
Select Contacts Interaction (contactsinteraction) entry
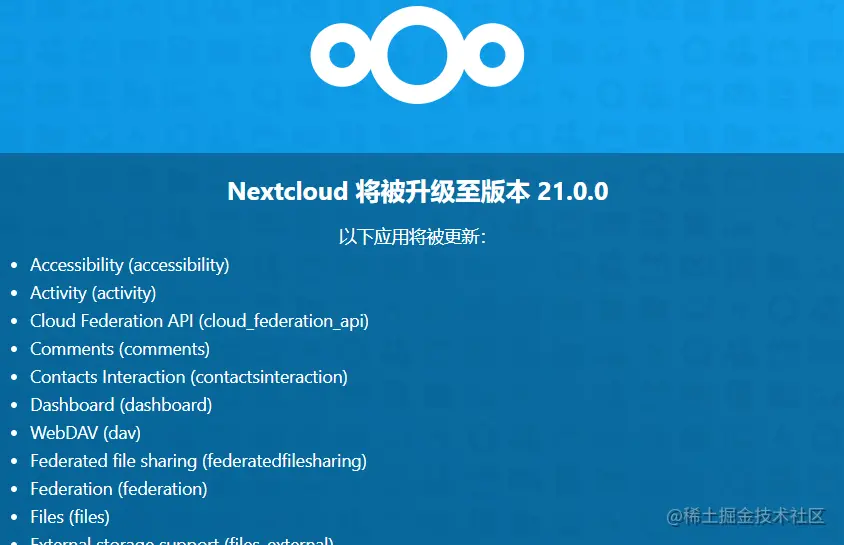pyautogui.click(x=189, y=377)
